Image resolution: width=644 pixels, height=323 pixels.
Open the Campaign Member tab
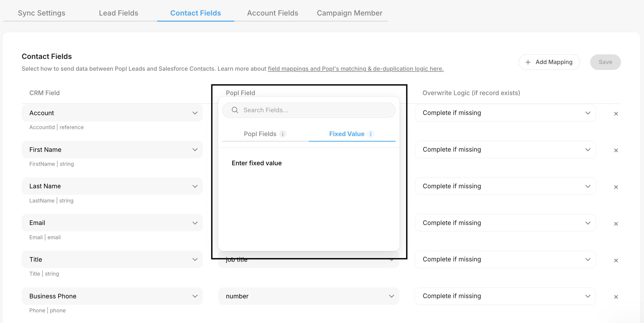(x=349, y=13)
